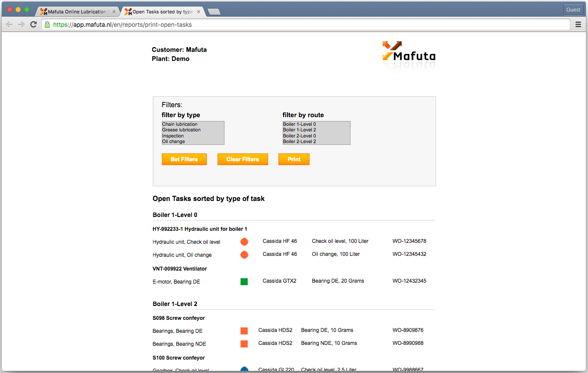Click the browser forward arrow
Screen dimensions: 588x373
[x=21, y=25]
